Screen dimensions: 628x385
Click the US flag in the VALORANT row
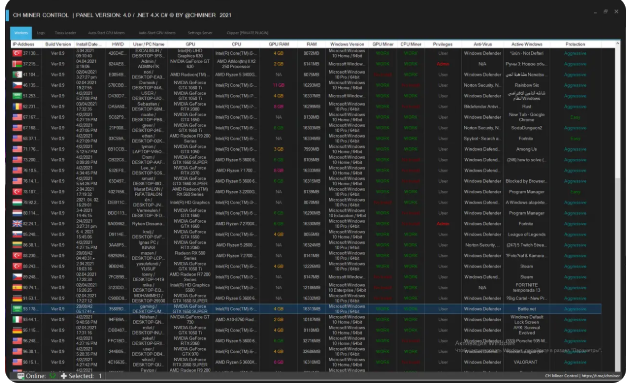click(17, 362)
